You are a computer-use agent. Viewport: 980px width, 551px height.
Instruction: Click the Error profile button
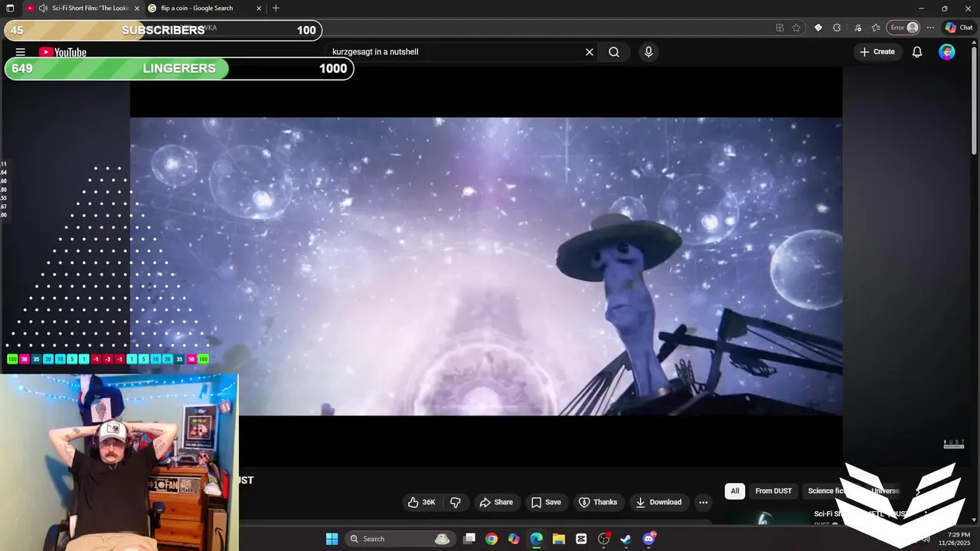(x=903, y=28)
